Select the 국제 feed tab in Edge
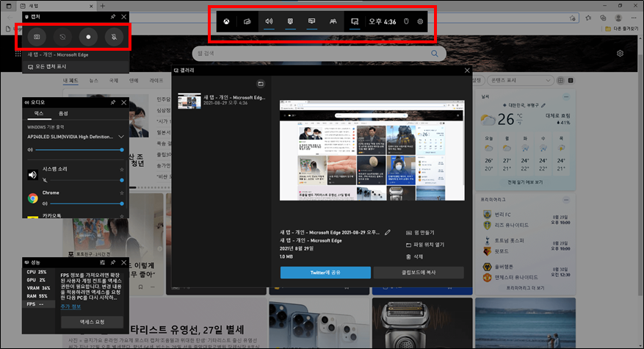The height and width of the screenshot is (349, 644). (114, 81)
